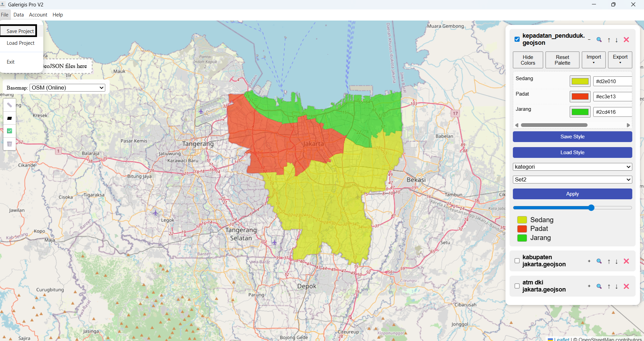Click the Save Style button
Viewport: 644px width, 341px height.
[x=572, y=137]
